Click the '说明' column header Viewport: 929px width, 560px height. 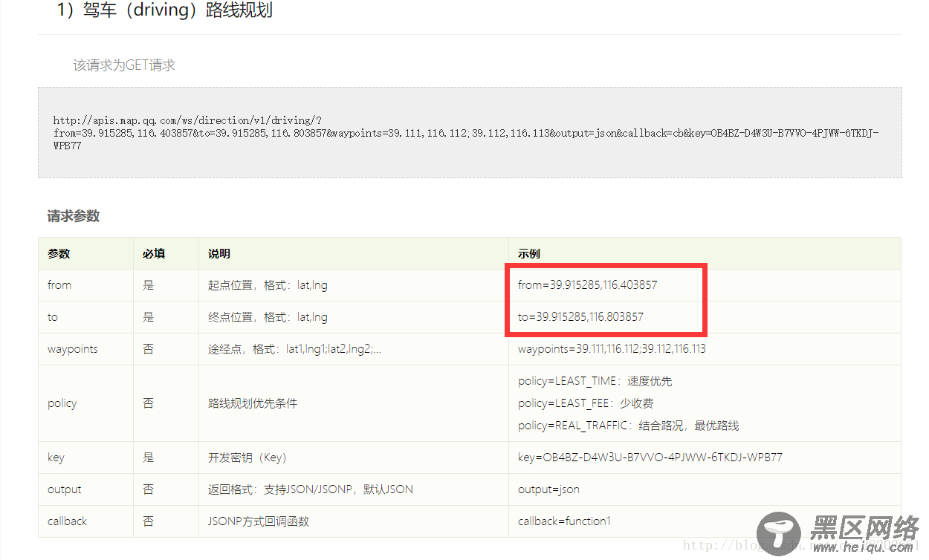[219, 254]
